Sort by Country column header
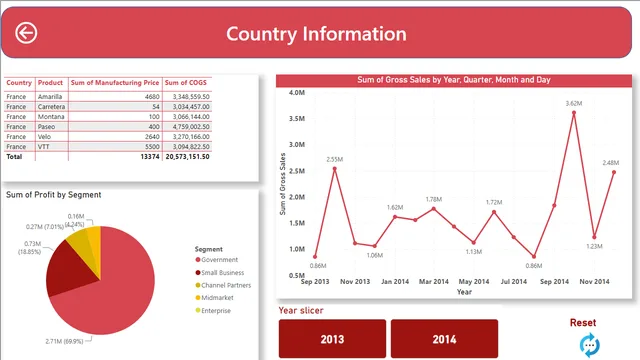Screen dimensions: 640x360 (x=19, y=82)
